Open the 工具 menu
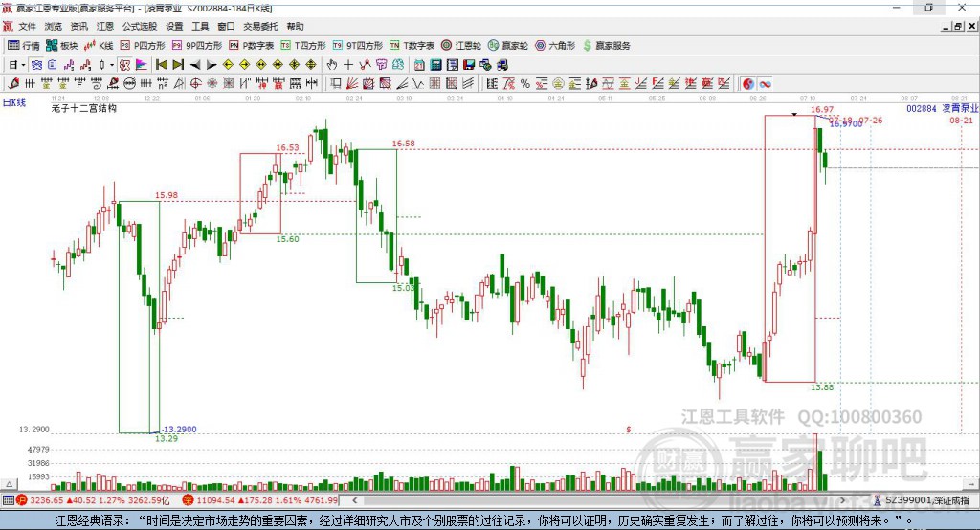The width and height of the screenshot is (980, 530). click(200, 26)
